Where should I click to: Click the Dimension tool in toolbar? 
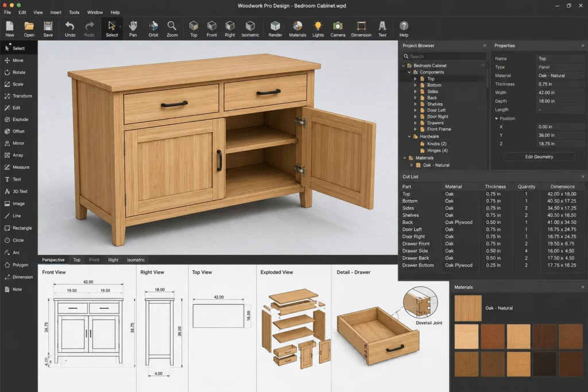[x=361, y=29]
